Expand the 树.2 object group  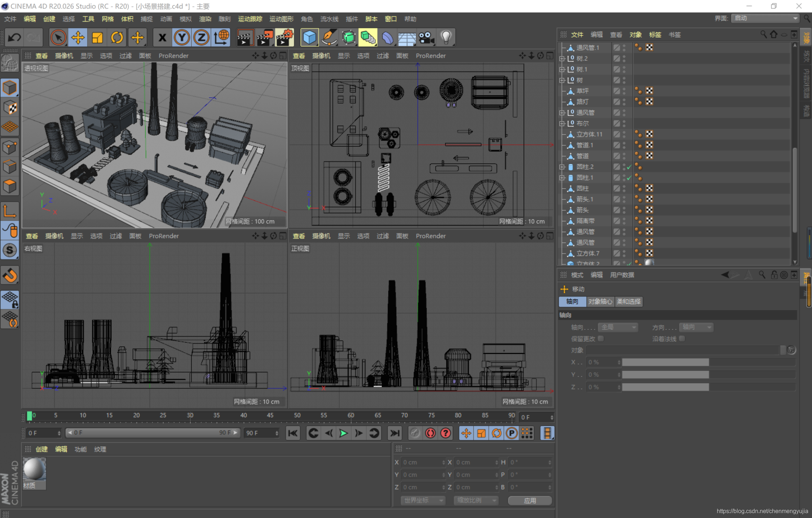point(562,58)
